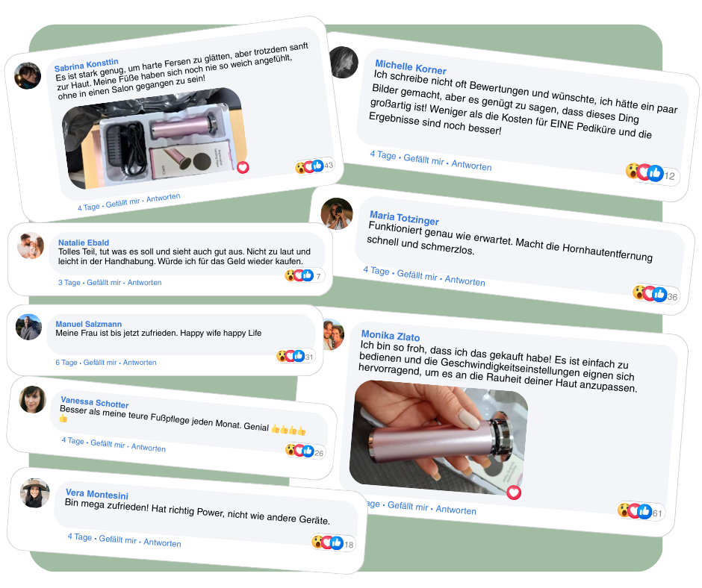
Task: Click the 4 Tage timestamp on Michelle's comment
Action: pos(383,154)
